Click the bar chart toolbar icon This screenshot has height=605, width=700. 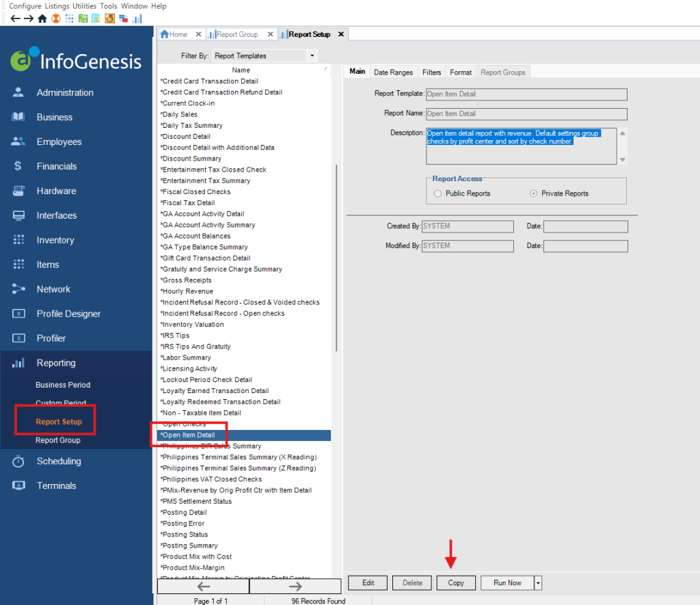[137, 18]
